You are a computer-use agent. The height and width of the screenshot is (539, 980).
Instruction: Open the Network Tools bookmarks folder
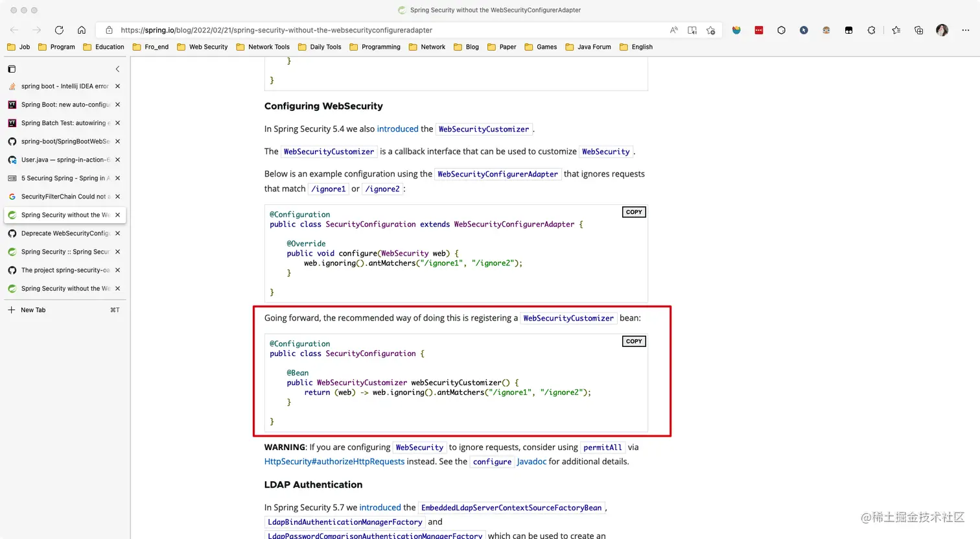tap(262, 47)
